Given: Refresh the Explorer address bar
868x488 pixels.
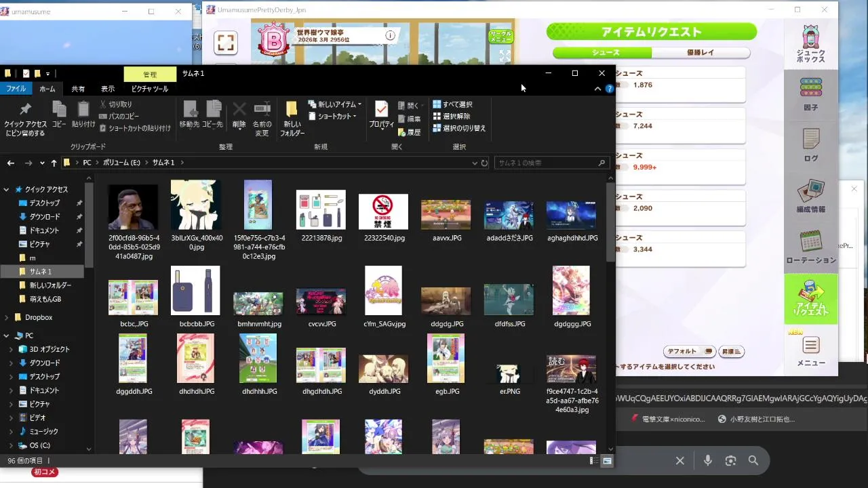Looking at the screenshot, I should click(x=484, y=163).
